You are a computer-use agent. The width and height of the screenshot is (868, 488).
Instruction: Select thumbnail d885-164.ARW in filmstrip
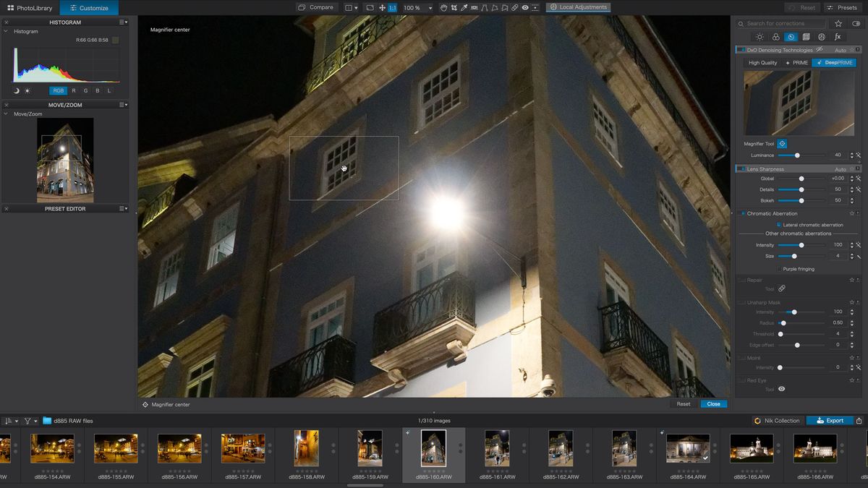[687, 448]
